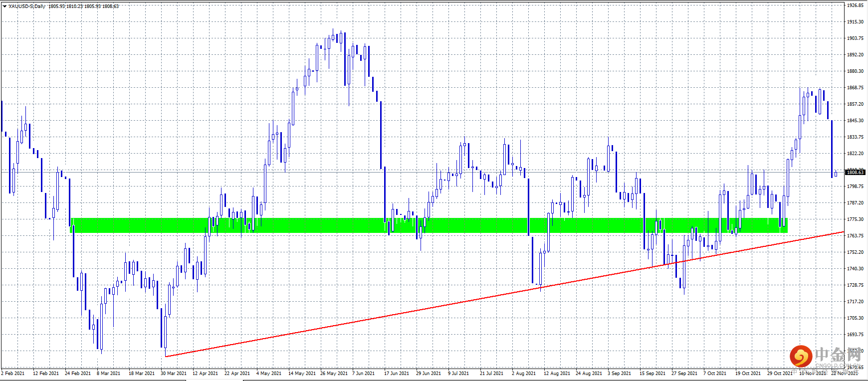Click the 3 Sep 2021 date label
868x381 pixels.
(x=620, y=374)
